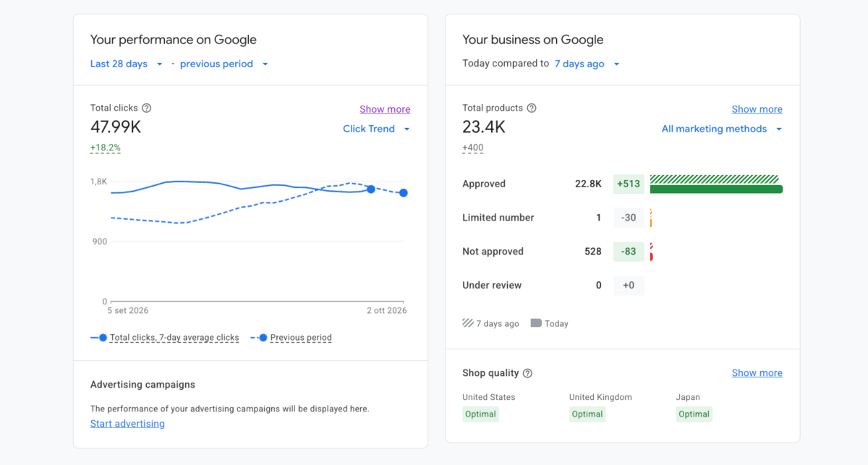Viewport: 868px width, 465px height.
Task: Click the 47.99K total clicks value
Action: tap(116, 127)
